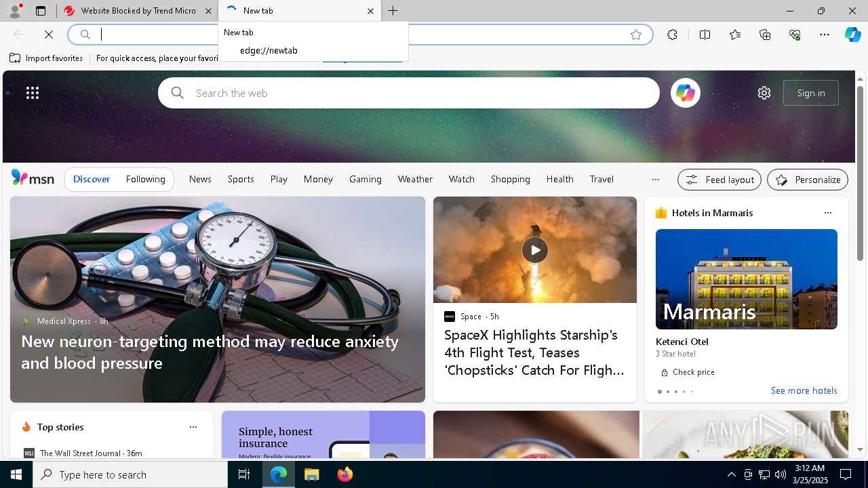
Task: Click Check price for Ketenci Otel
Action: (x=688, y=372)
